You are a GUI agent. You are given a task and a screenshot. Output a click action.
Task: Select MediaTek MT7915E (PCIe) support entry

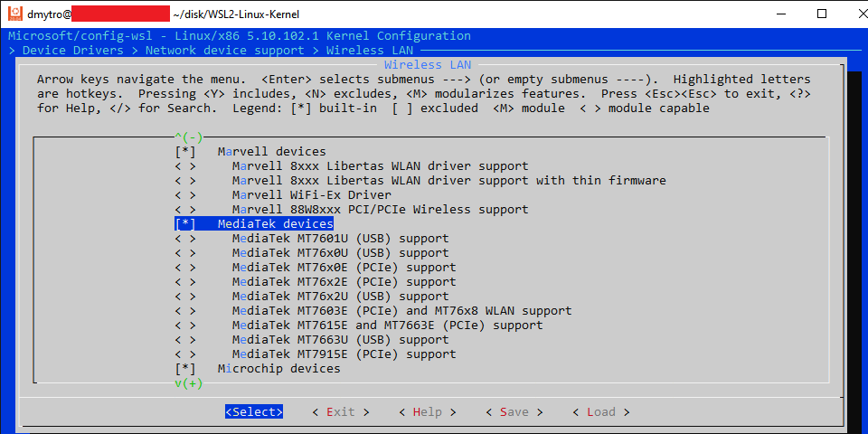pyautogui.click(x=344, y=354)
